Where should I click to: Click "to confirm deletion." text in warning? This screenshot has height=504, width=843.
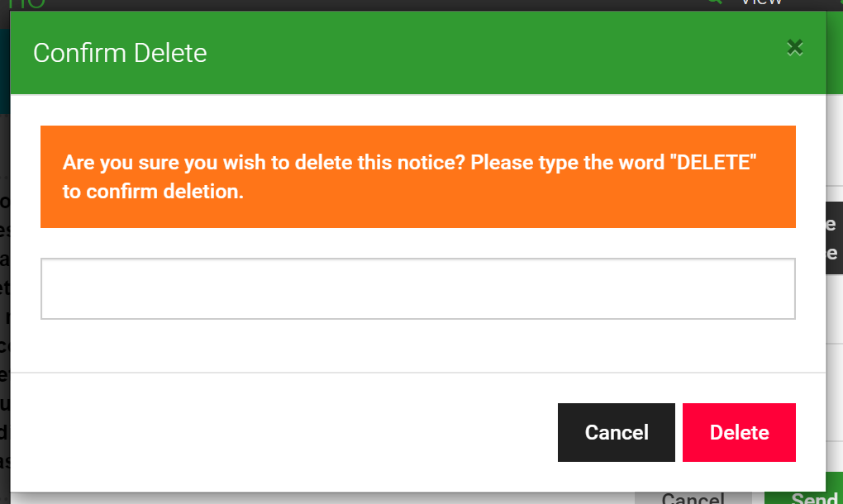153,192
